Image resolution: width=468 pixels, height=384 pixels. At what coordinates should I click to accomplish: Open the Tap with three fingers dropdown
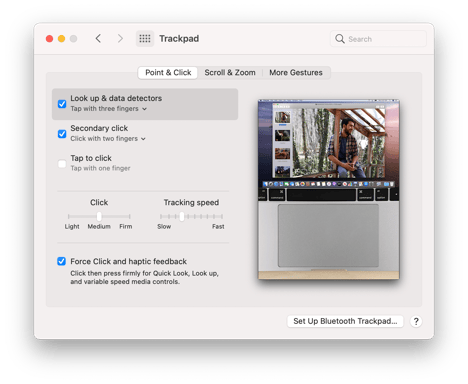click(108, 109)
